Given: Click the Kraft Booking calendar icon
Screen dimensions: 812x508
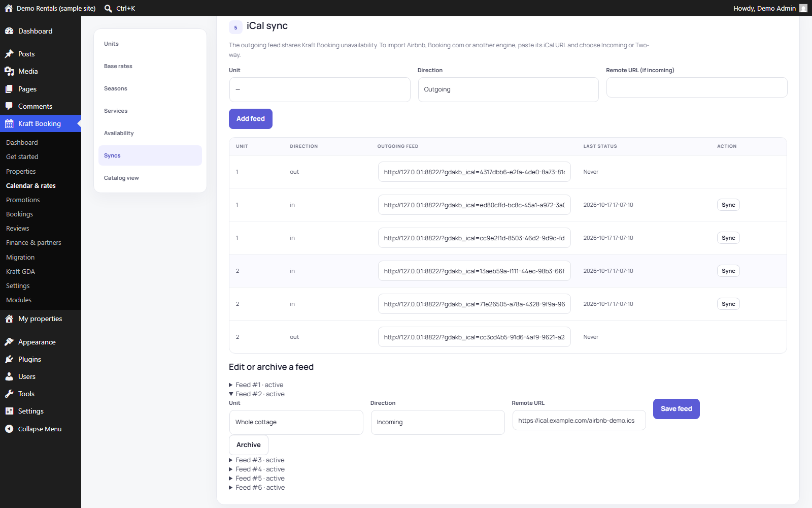Looking at the screenshot, I should pyautogui.click(x=9, y=123).
